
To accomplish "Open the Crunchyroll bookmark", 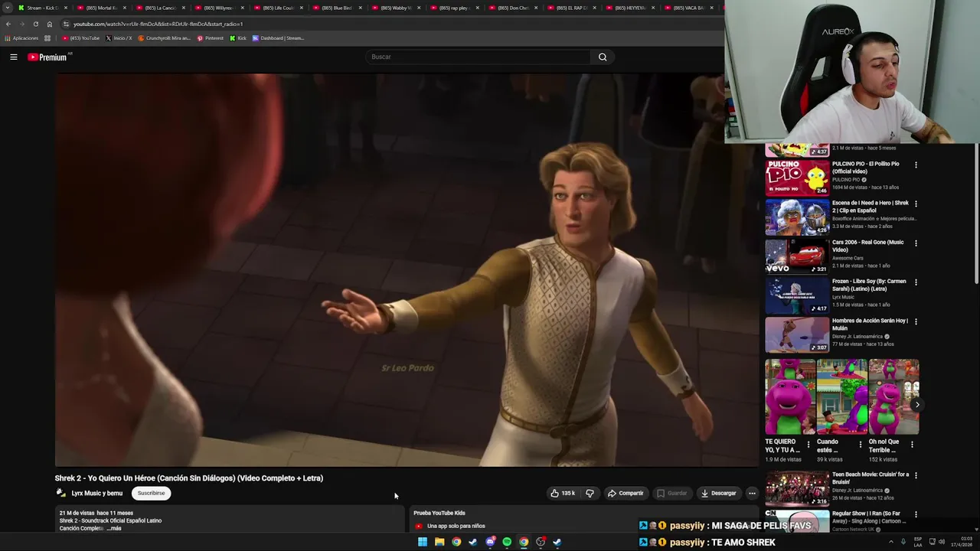I will pyautogui.click(x=164, y=38).
